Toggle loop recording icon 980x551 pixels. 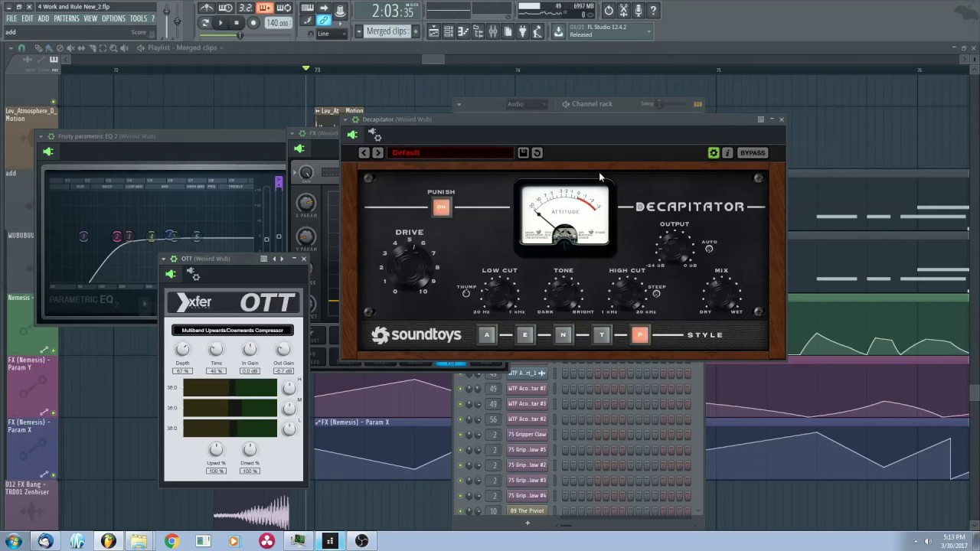(x=283, y=8)
